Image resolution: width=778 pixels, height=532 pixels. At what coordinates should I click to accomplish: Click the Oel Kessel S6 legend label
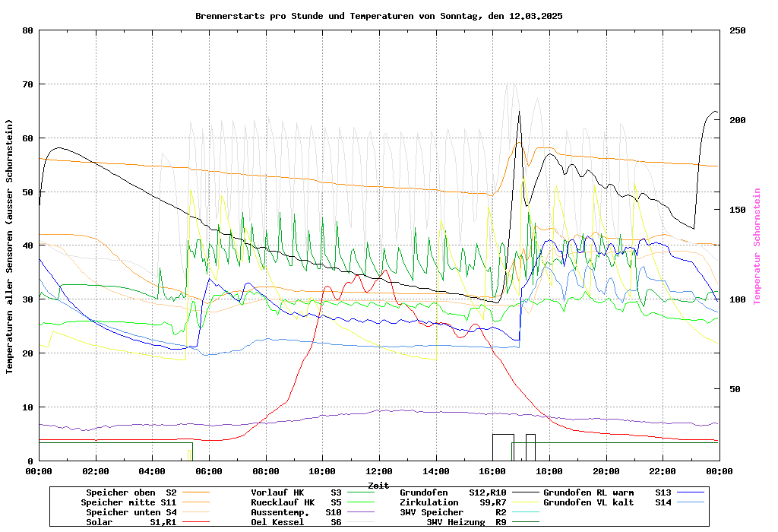tap(296, 522)
